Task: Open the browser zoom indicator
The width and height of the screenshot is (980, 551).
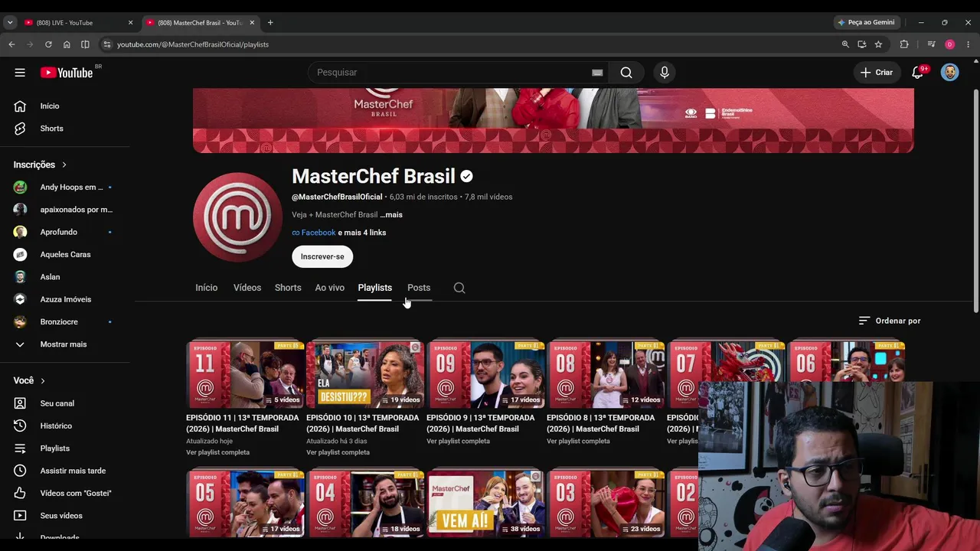Action: click(x=845, y=44)
